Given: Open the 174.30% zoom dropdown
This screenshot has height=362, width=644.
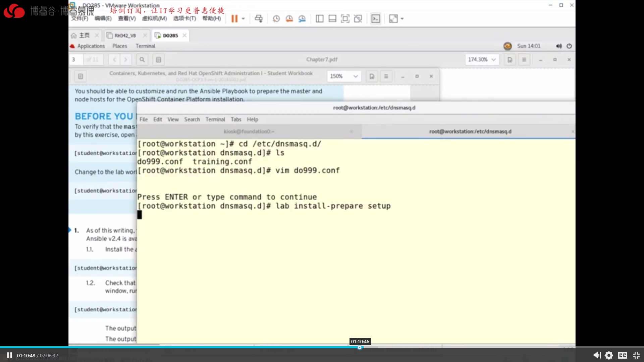Looking at the screenshot, I should (482, 59).
